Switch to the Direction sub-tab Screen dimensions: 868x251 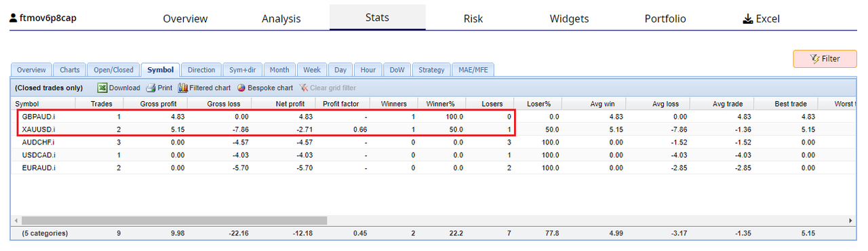pos(201,70)
